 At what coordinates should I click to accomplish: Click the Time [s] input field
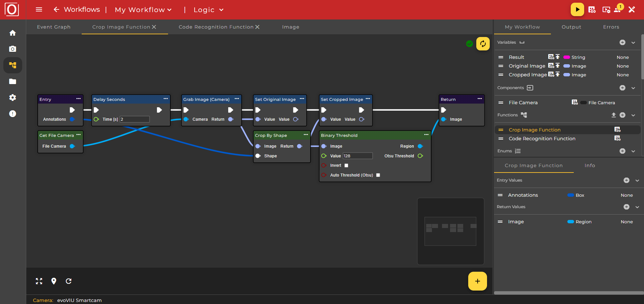click(x=134, y=119)
